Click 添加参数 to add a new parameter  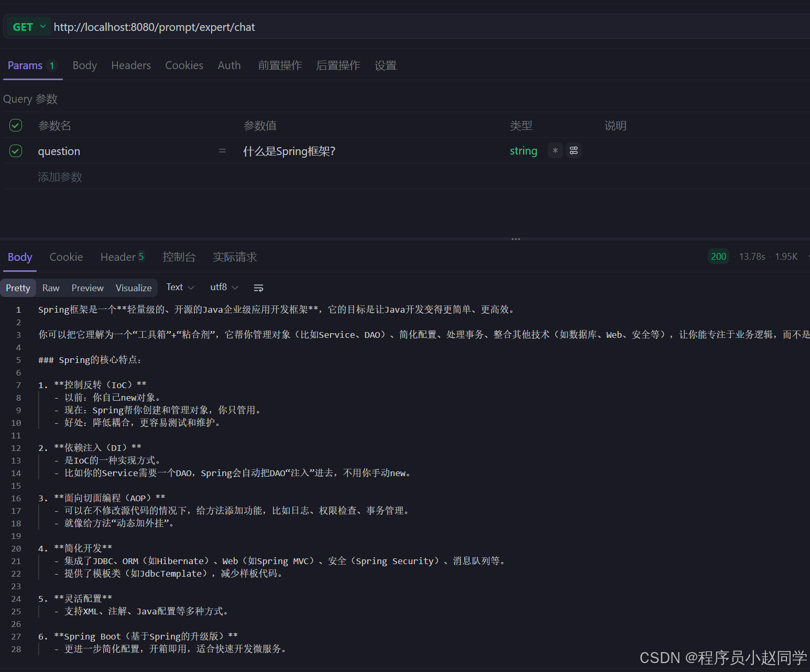[60, 177]
